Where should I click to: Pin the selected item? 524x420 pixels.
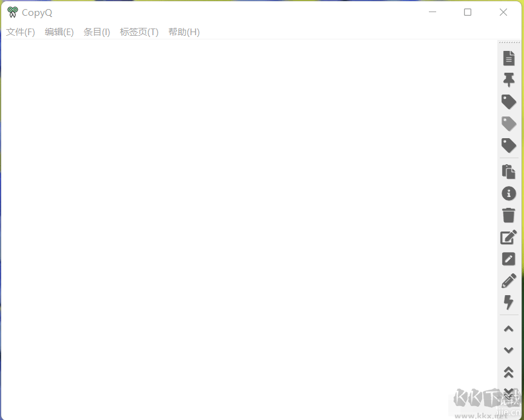pos(508,79)
